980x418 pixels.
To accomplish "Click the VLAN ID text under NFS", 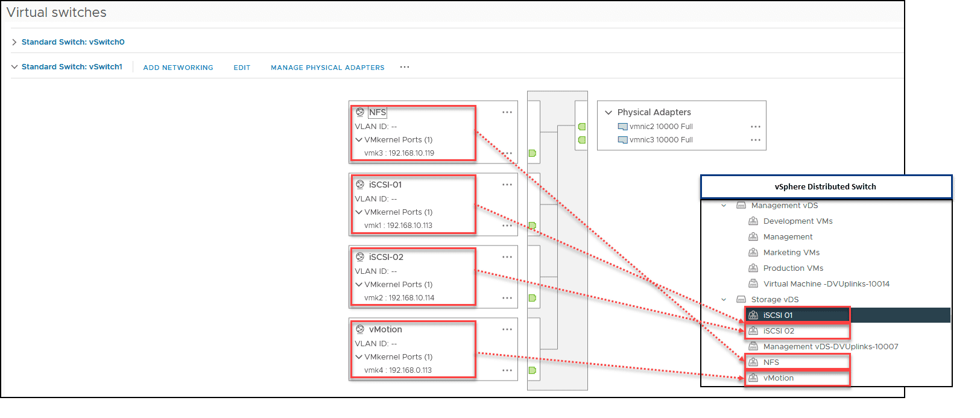I will coord(376,127).
